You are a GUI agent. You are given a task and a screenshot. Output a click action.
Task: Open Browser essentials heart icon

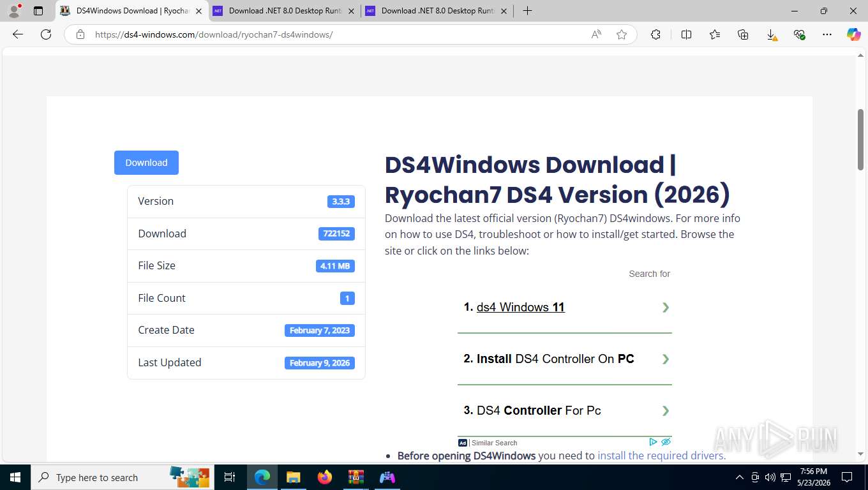click(x=799, y=34)
